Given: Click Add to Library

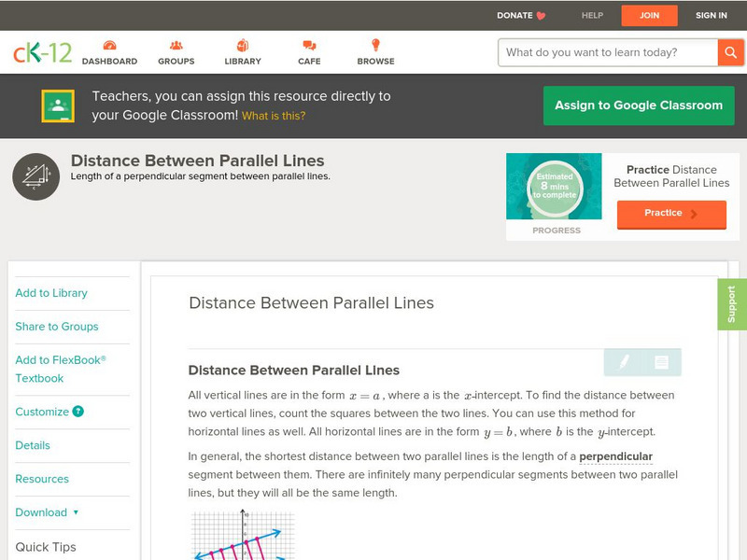Looking at the screenshot, I should point(51,293).
